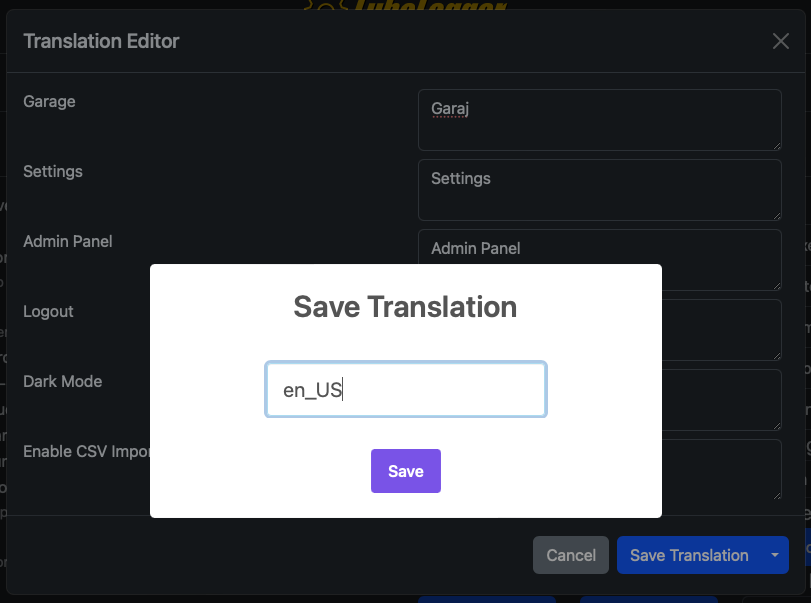Click the Translation Editor title text
Screen dimensions: 811x603
coord(101,41)
